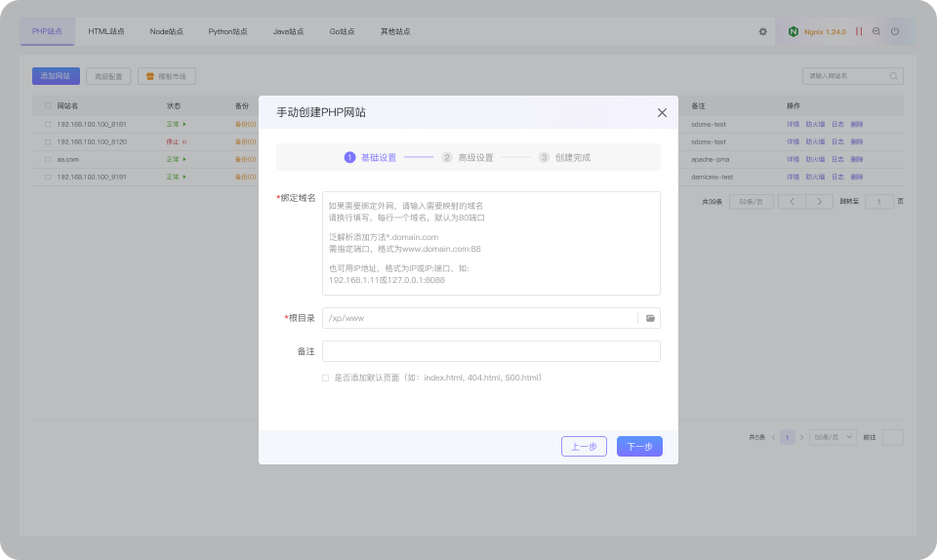The height and width of the screenshot is (560, 937).
Task: Open settings with the gear icon
Action: (x=763, y=31)
